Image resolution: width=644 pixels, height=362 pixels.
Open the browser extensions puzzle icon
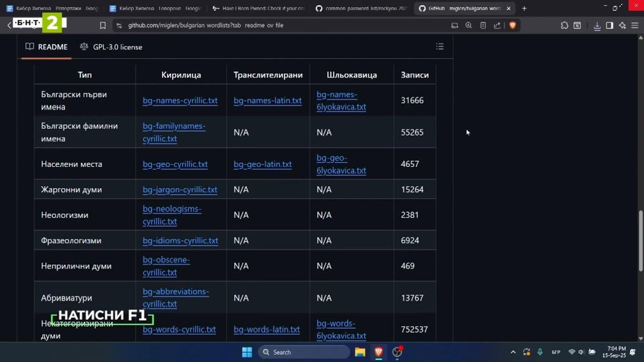[564, 25]
